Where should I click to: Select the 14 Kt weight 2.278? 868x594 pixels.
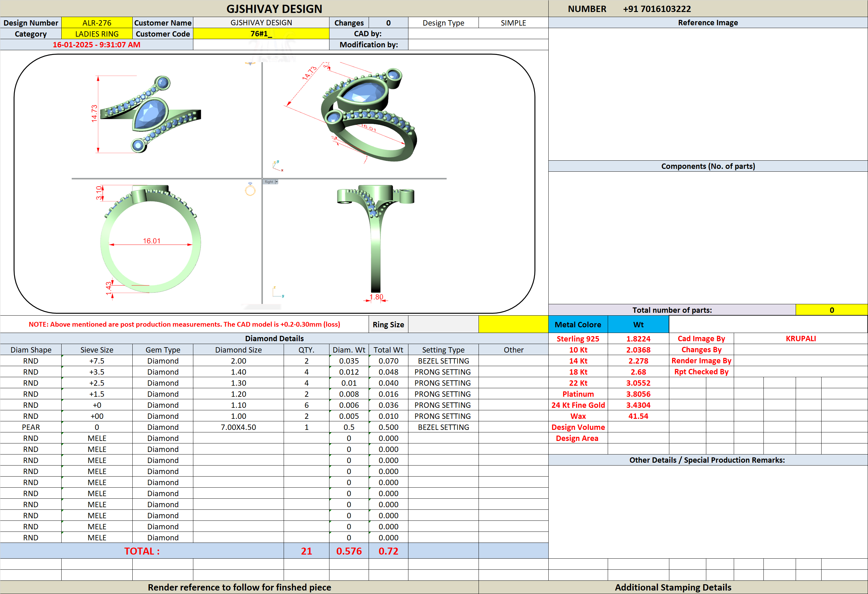pyautogui.click(x=638, y=361)
